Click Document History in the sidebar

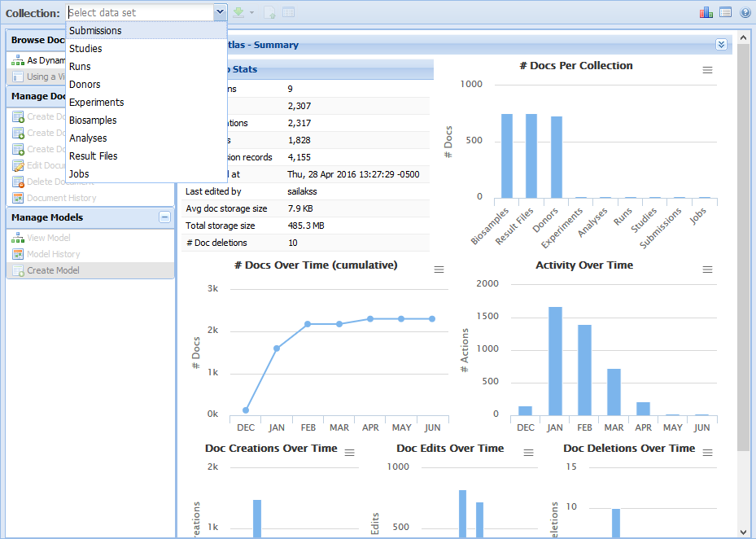click(61, 198)
